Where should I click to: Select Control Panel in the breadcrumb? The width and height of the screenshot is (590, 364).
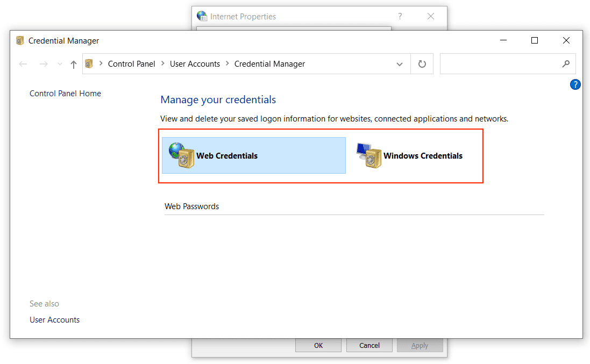(x=131, y=63)
